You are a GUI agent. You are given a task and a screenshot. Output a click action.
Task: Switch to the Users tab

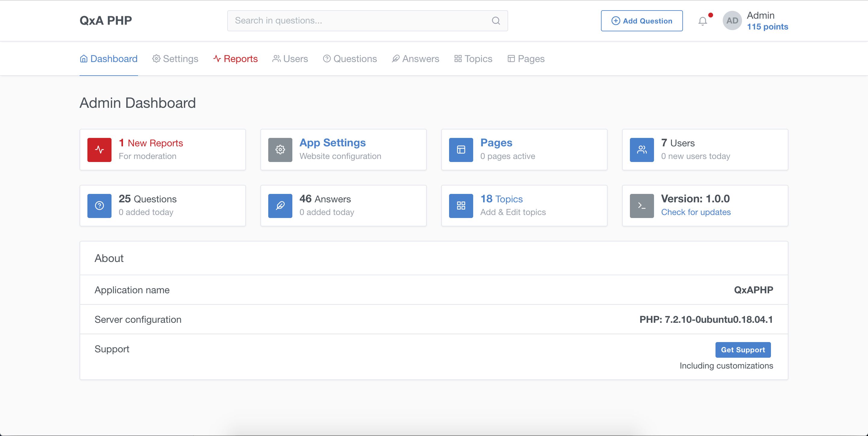point(290,59)
